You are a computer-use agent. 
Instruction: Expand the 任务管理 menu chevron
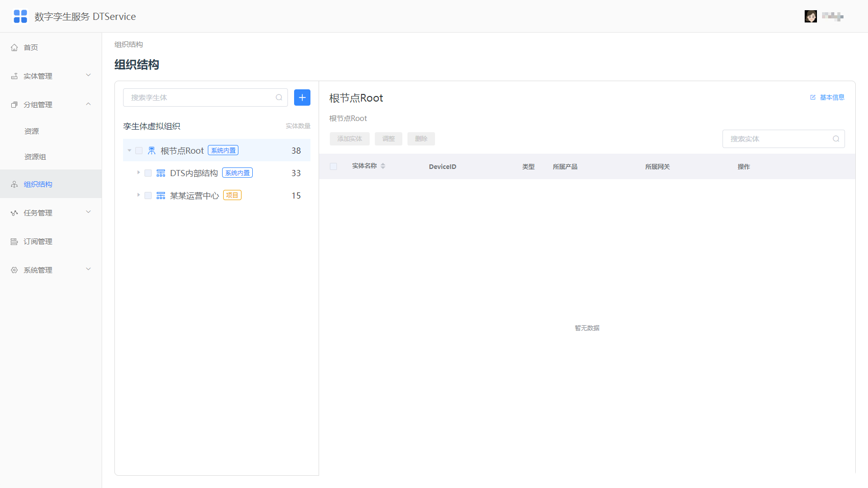[88, 212]
